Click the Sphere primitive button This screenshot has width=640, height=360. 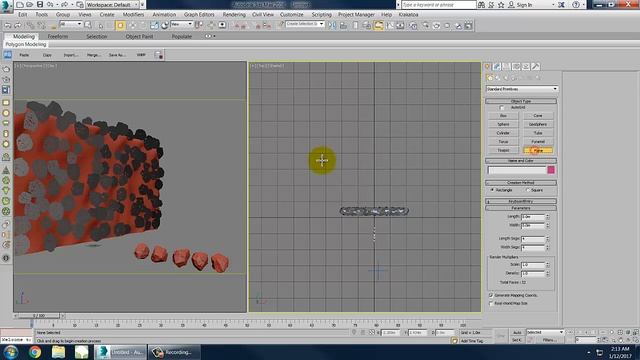pos(503,124)
